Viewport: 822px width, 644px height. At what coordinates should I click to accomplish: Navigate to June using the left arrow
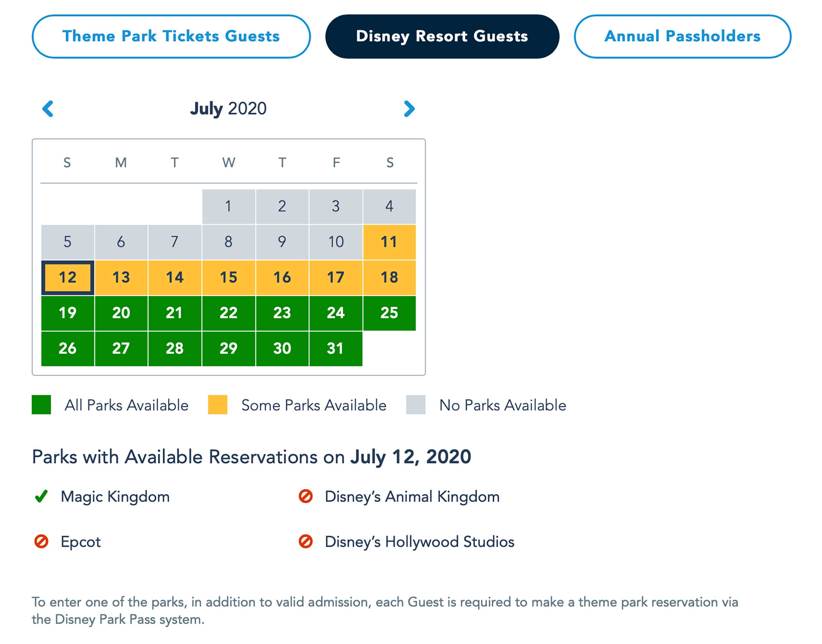[48, 109]
